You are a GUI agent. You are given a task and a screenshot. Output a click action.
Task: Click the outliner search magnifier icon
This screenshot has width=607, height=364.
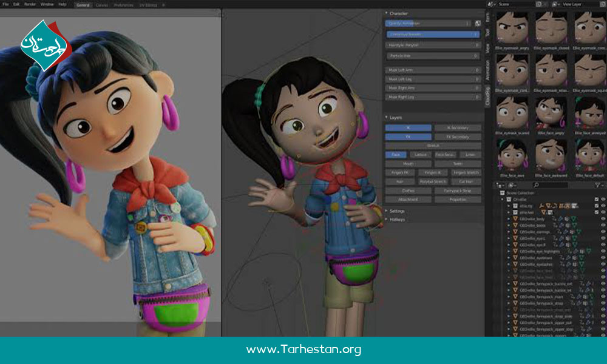coord(536,185)
